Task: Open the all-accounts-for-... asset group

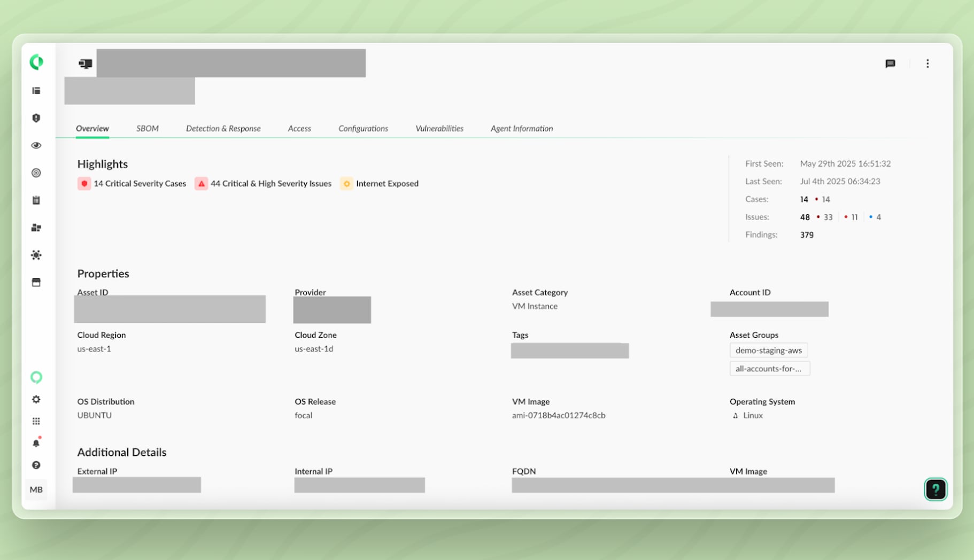Action: pos(770,369)
